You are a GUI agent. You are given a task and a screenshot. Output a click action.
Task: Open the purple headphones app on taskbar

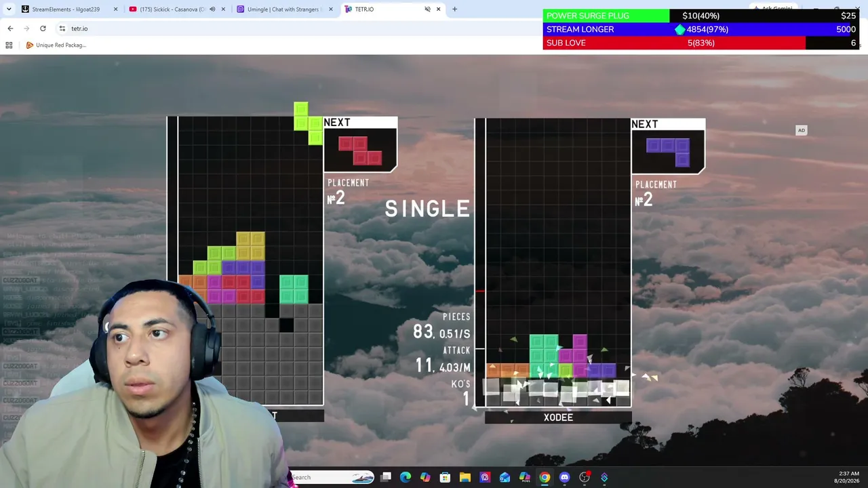click(x=485, y=477)
